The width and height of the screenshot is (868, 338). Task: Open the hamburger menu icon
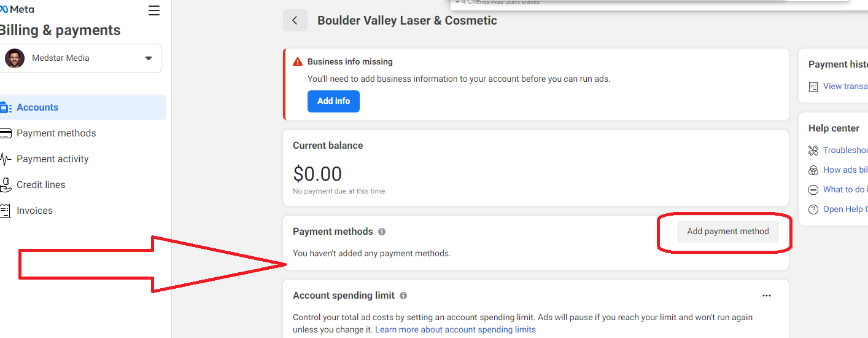coord(154,10)
